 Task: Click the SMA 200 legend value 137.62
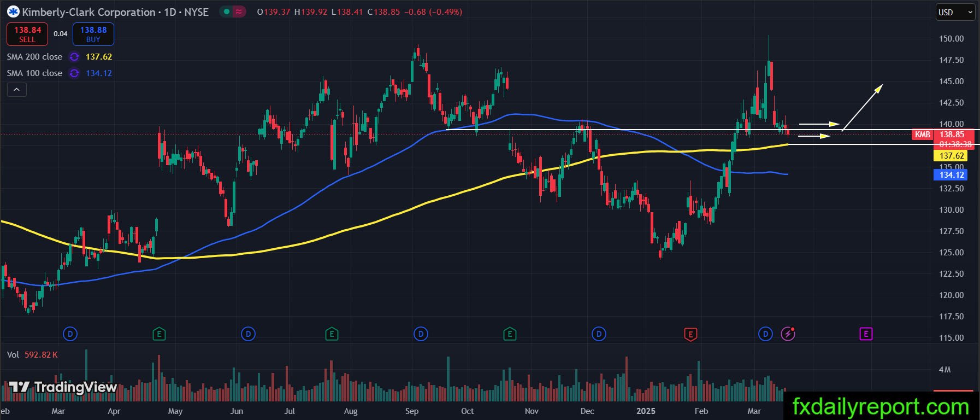click(x=99, y=57)
